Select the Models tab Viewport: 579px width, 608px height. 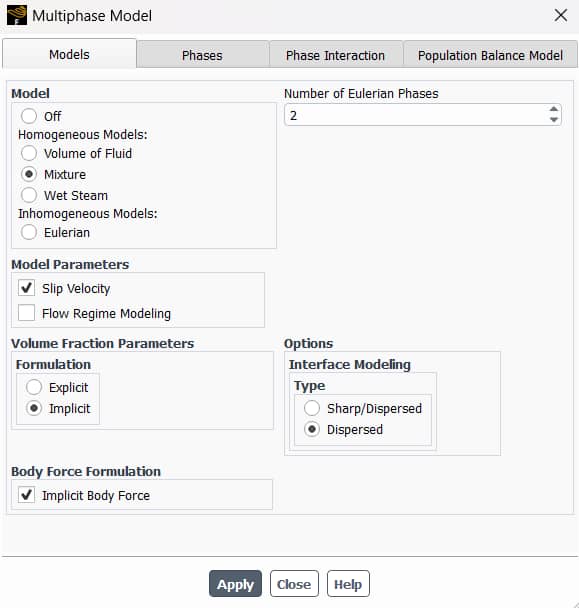click(x=69, y=54)
